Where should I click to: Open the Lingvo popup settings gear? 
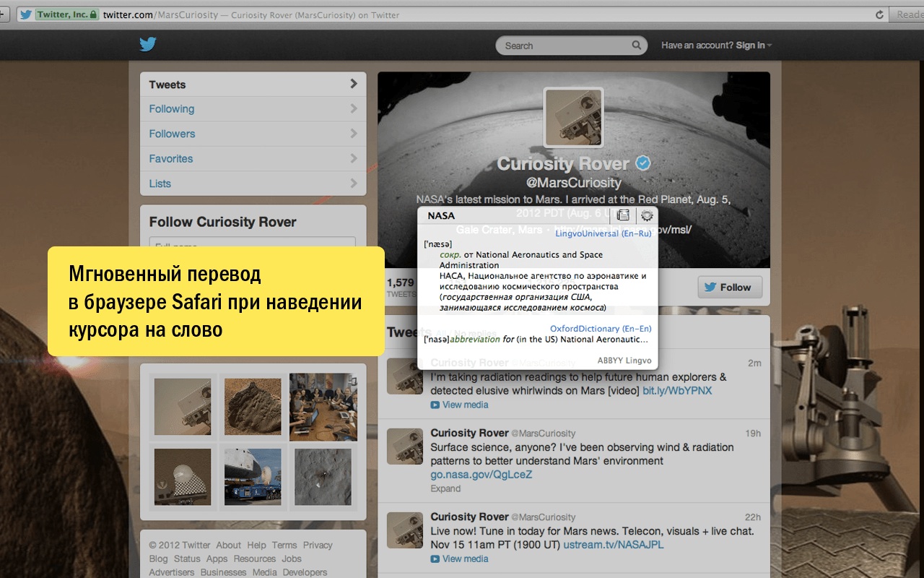(x=647, y=215)
